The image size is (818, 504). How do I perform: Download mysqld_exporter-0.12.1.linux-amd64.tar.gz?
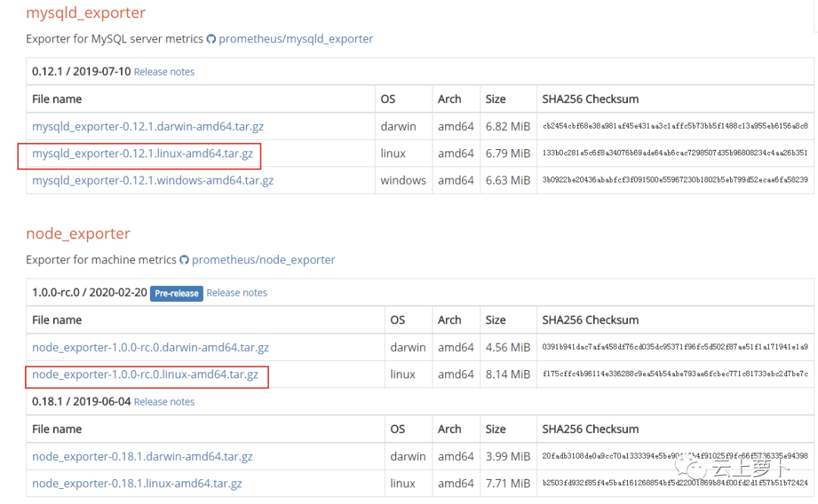click(142, 154)
